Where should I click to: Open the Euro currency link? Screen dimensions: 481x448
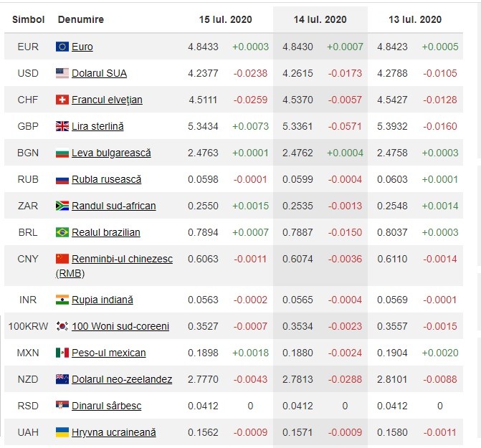tap(82, 47)
